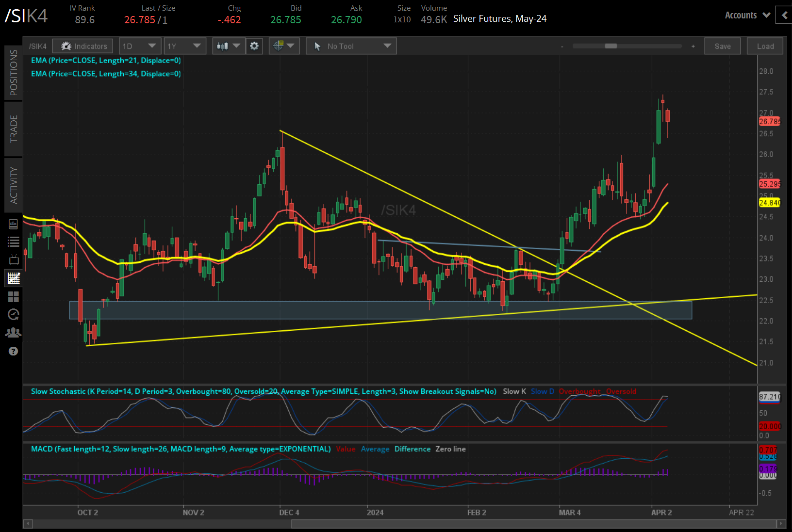The image size is (792, 532).
Task: Click the zoom slider handle
Action: (x=610, y=46)
